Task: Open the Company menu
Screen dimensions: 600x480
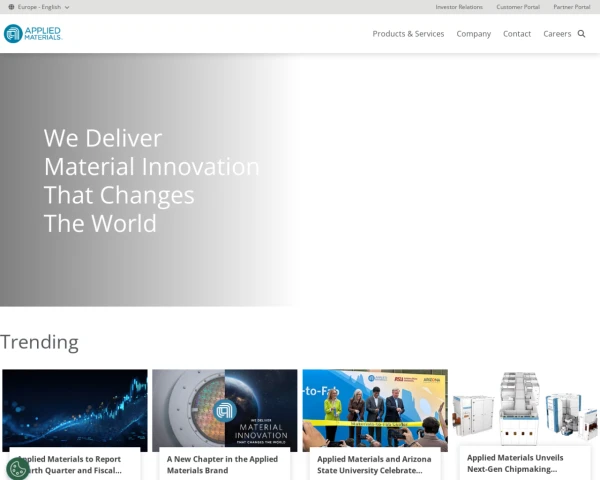Action: (473, 34)
